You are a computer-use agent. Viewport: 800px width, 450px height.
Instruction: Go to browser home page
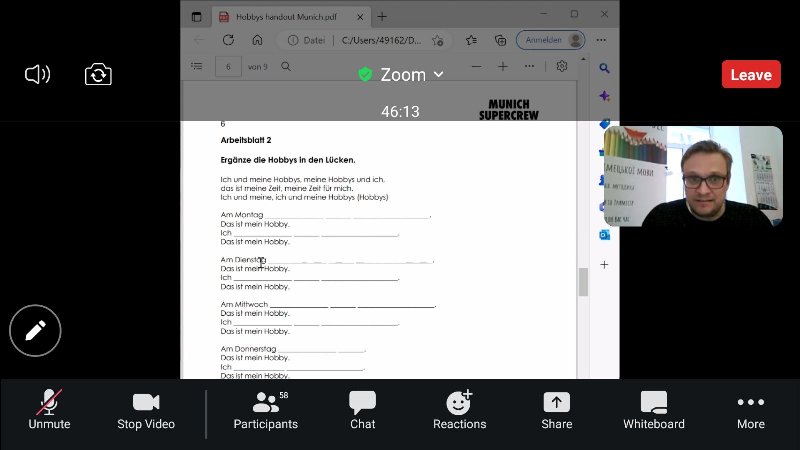tap(257, 40)
